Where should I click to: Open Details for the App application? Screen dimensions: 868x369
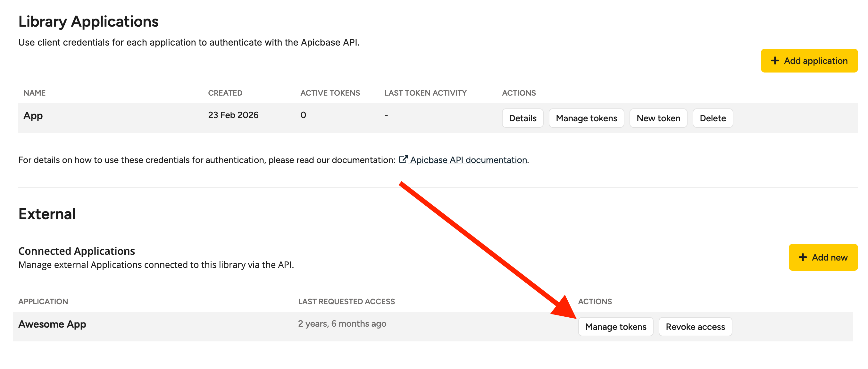(522, 118)
